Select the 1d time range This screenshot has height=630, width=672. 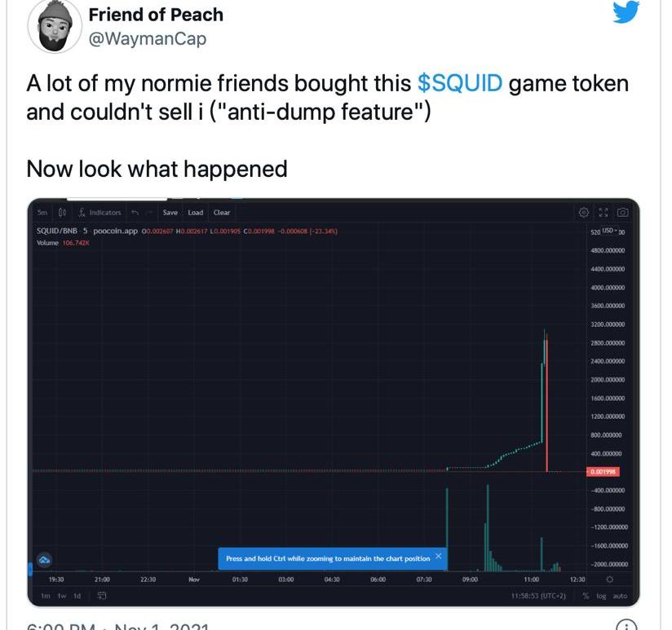click(77, 596)
